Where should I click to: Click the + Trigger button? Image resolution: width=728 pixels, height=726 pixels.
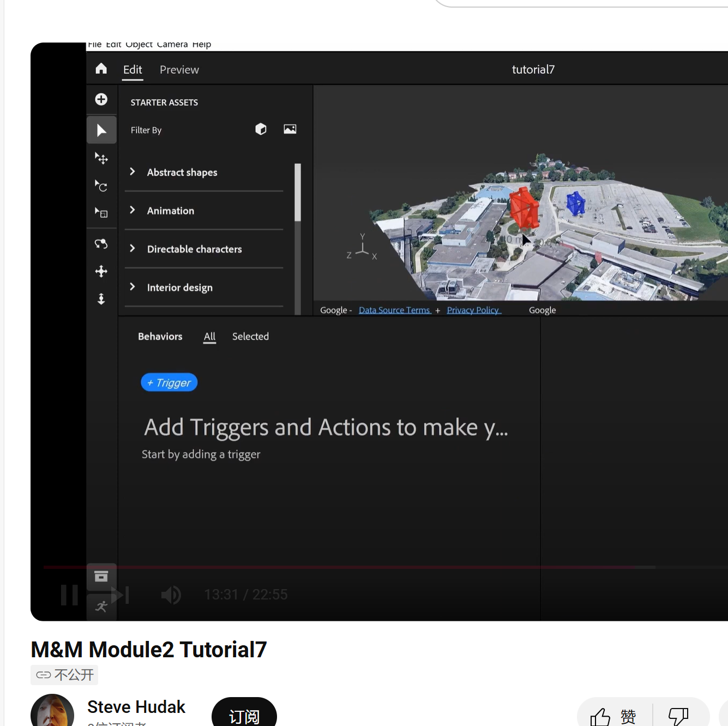pos(169,382)
